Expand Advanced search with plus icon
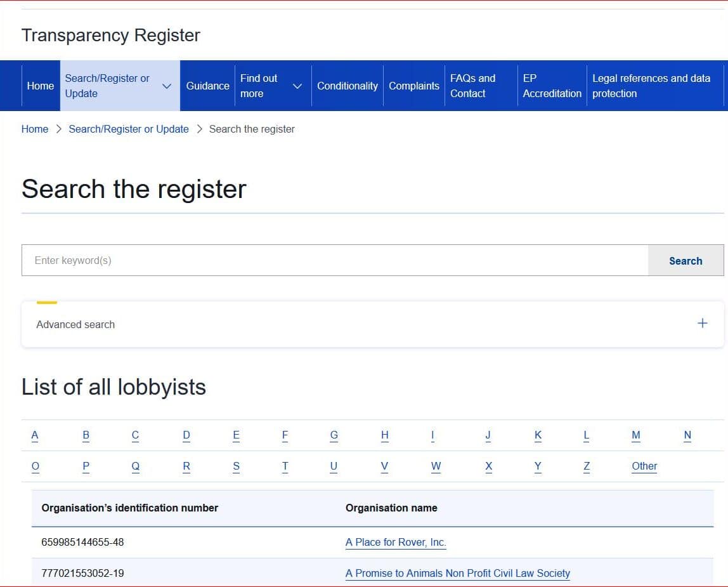The height and width of the screenshot is (587, 728). (x=702, y=324)
